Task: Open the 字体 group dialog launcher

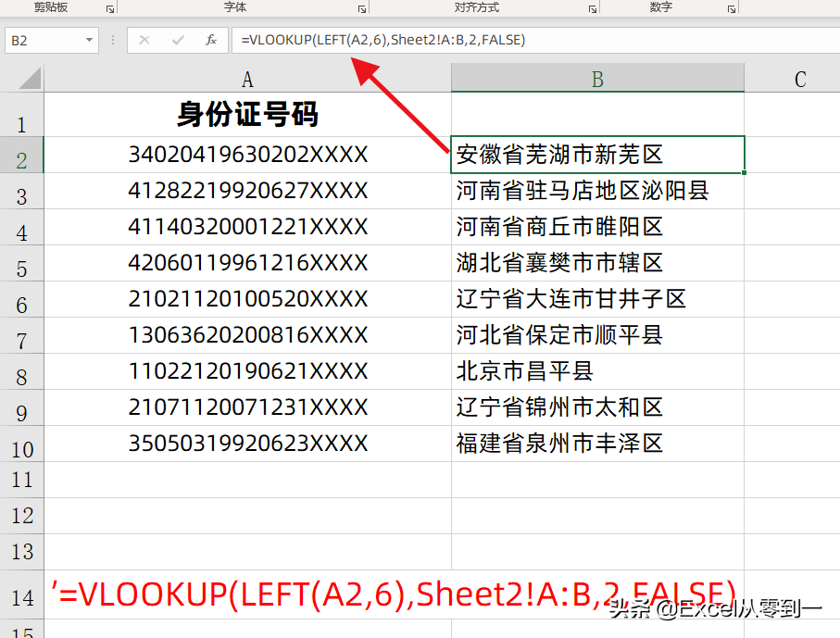Action: [x=361, y=9]
